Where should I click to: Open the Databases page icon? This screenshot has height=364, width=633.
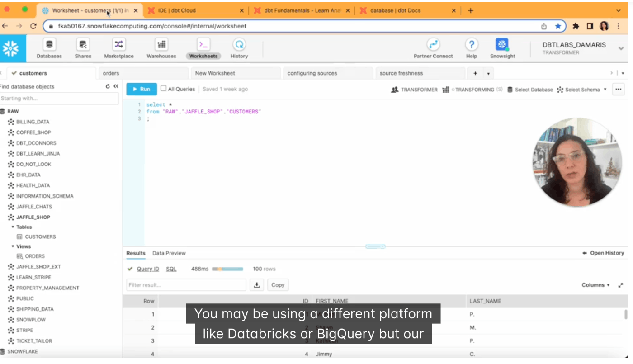(x=49, y=44)
